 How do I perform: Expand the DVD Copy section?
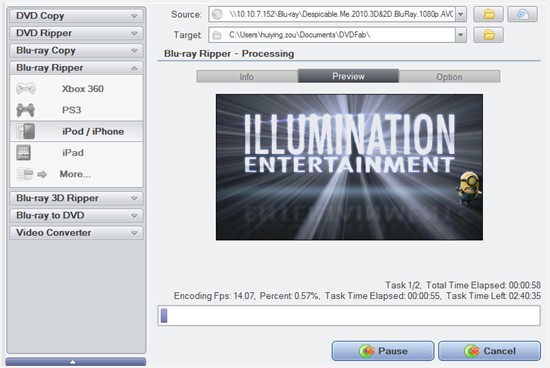tap(76, 16)
